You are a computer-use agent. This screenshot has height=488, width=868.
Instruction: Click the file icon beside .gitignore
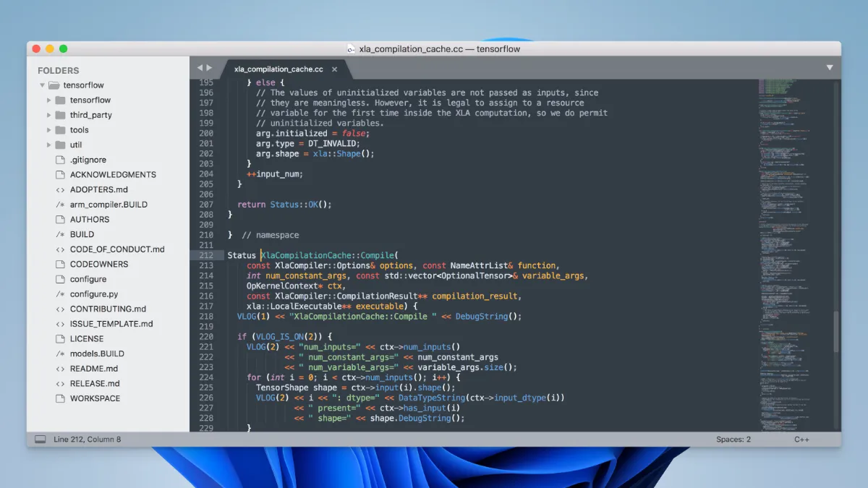60,160
